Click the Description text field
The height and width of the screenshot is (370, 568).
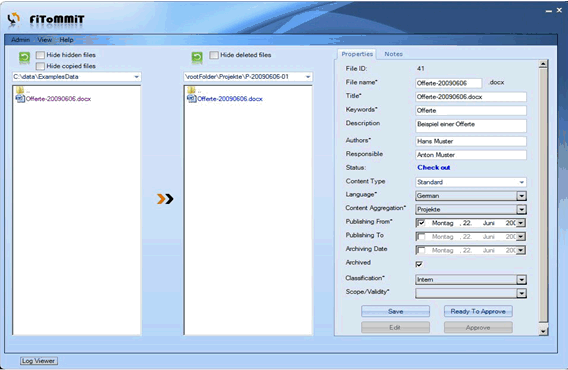(x=471, y=126)
